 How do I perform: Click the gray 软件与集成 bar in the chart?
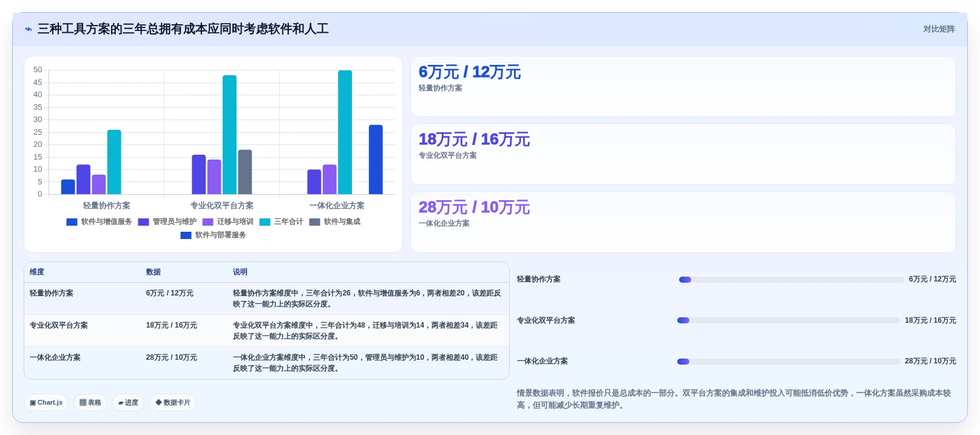click(x=245, y=172)
